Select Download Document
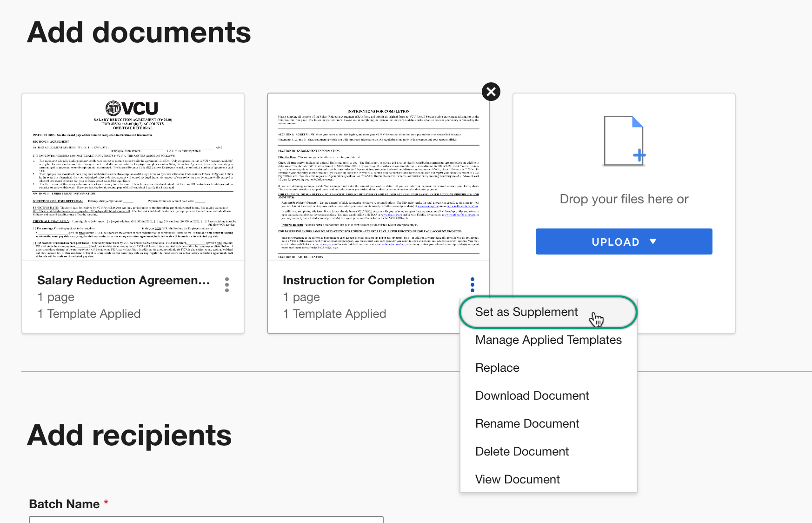The height and width of the screenshot is (523, 812). pos(548,396)
